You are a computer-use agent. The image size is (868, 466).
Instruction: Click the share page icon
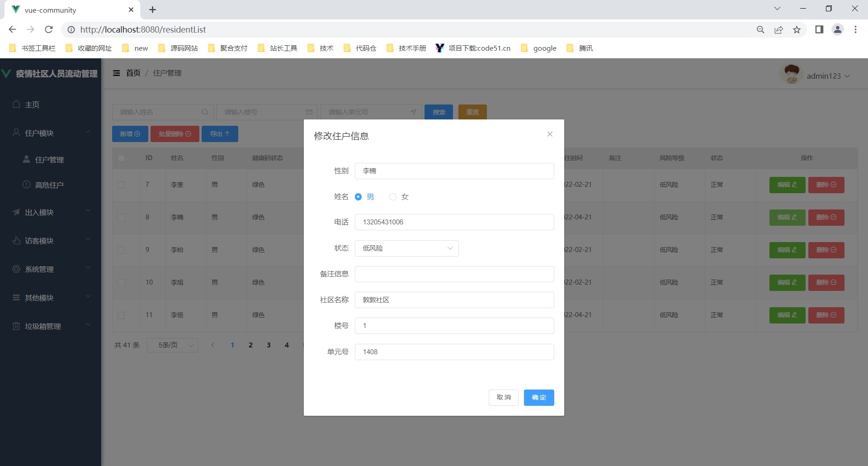(x=778, y=29)
